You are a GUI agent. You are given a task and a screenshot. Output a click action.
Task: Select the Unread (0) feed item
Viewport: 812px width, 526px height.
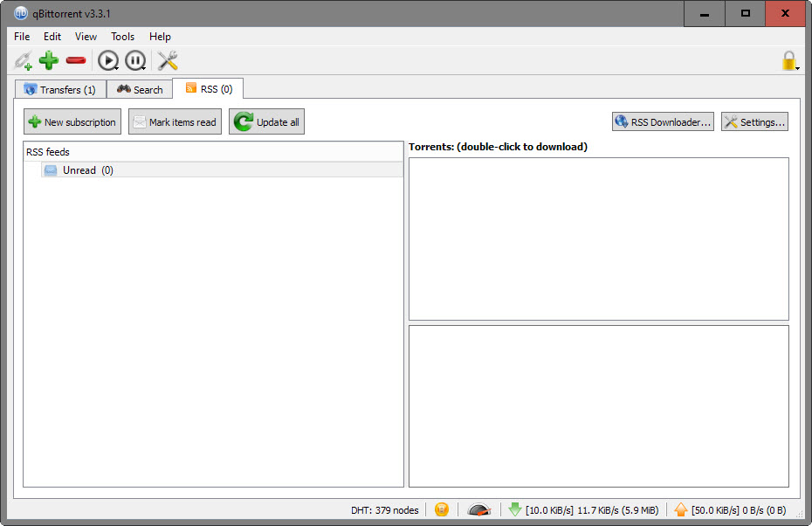(222, 170)
